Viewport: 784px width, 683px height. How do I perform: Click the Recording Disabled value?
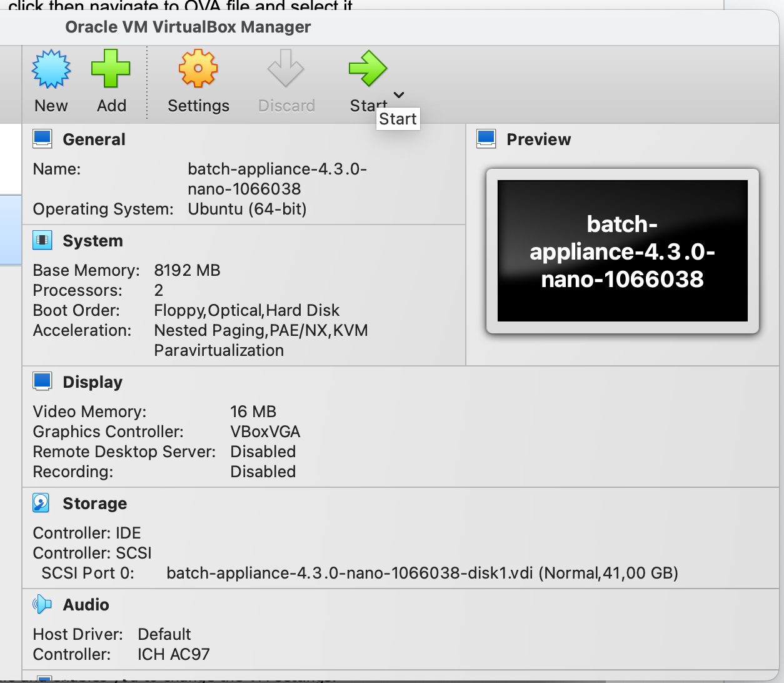coord(263,472)
